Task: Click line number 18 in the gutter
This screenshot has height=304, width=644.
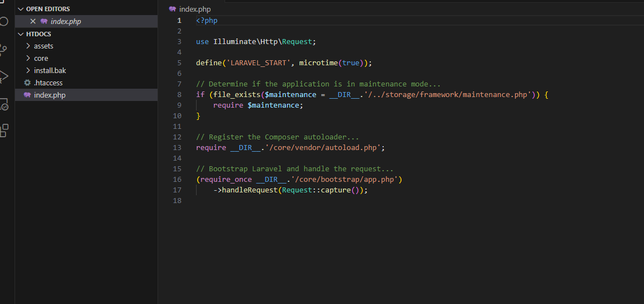Action: tap(177, 201)
